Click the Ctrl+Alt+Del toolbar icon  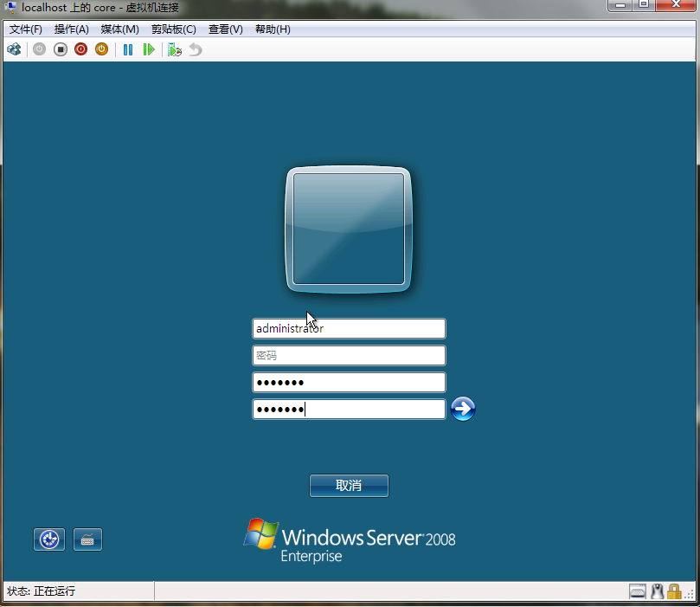[15, 49]
